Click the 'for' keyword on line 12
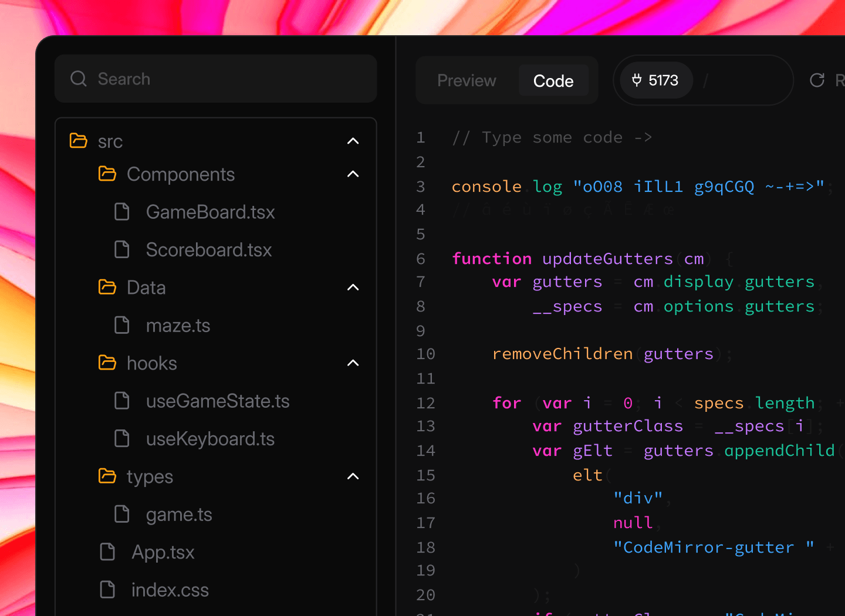 click(507, 403)
